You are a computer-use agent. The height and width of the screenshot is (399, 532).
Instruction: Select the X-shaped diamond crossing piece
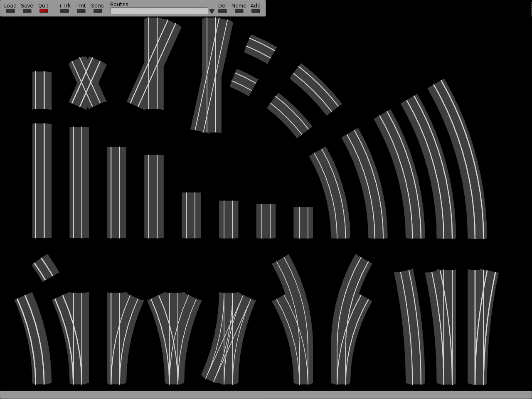(88, 83)
